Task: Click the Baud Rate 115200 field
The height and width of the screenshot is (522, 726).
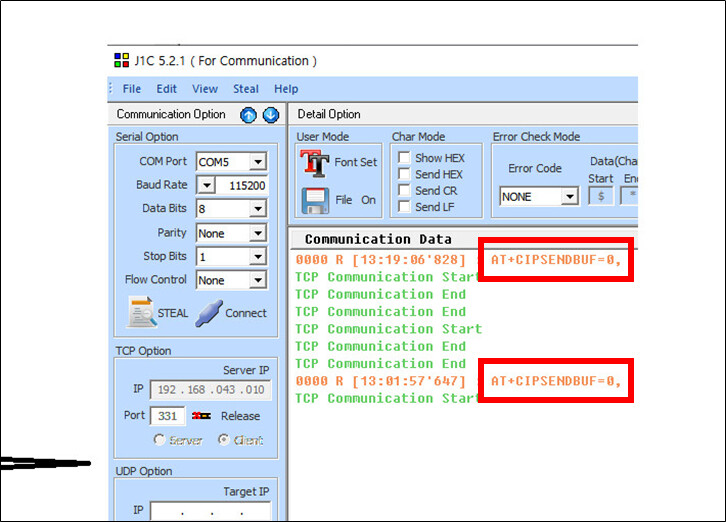Action: click(x=242, y=186)
